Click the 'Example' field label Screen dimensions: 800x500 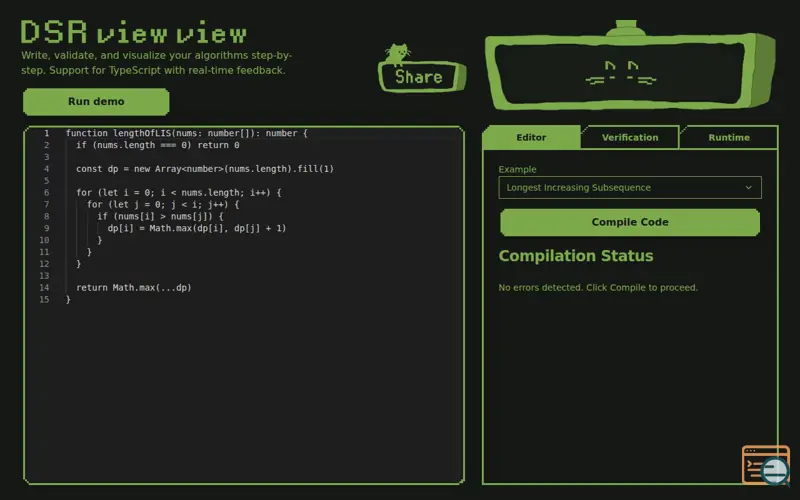517,169
